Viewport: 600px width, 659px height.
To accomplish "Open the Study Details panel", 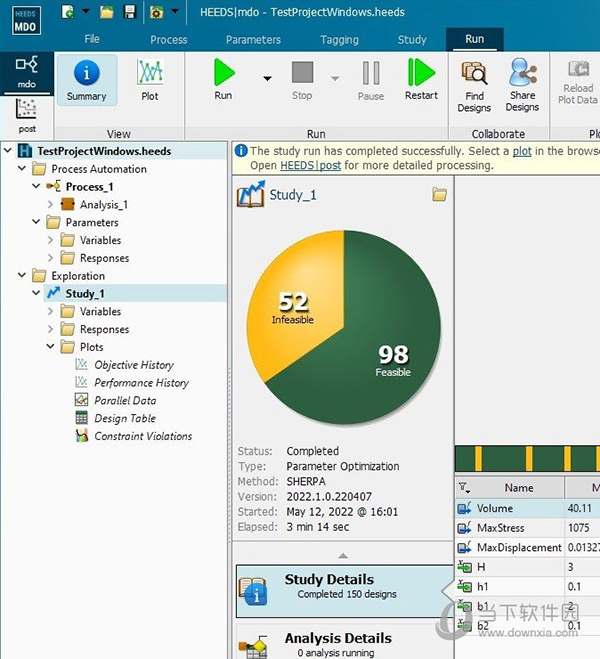I will point(345,591).
